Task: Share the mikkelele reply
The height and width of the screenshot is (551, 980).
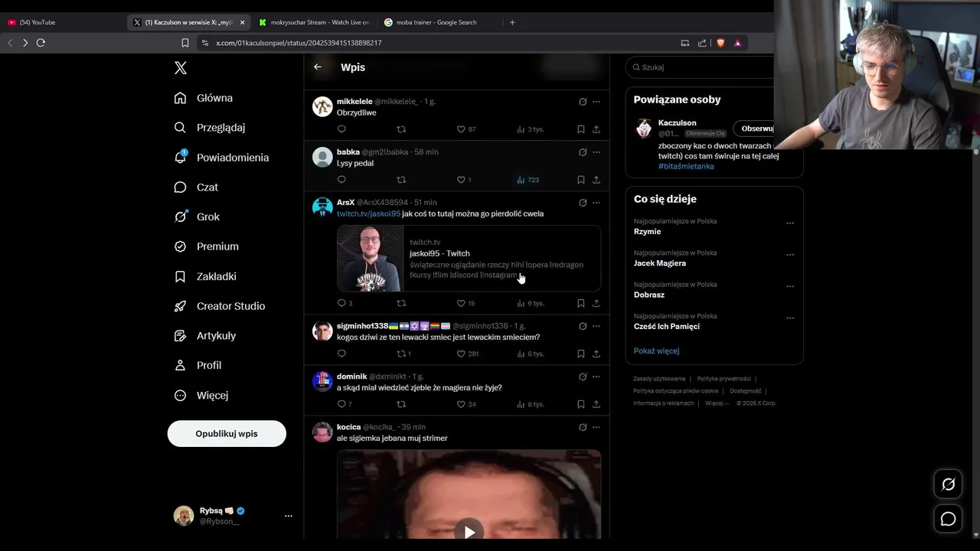Action: pos(596,129)
